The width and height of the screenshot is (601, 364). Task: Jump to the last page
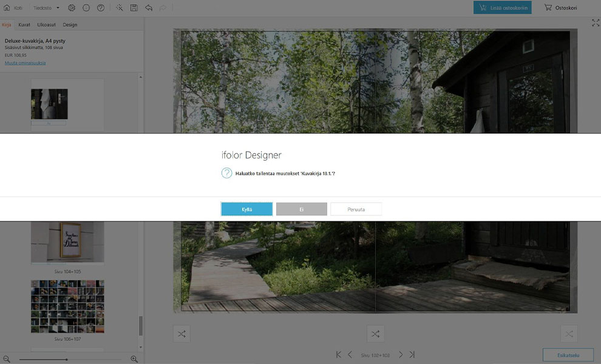point(412,354)
